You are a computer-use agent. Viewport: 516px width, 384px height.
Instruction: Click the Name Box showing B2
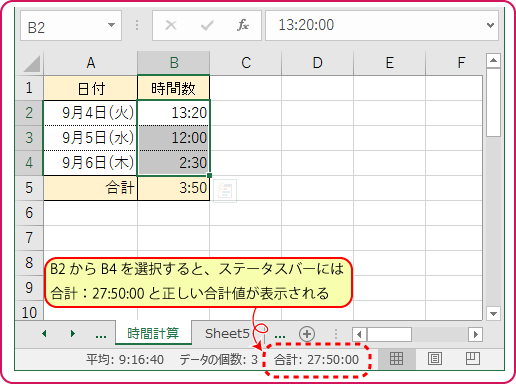coord(71,26)
